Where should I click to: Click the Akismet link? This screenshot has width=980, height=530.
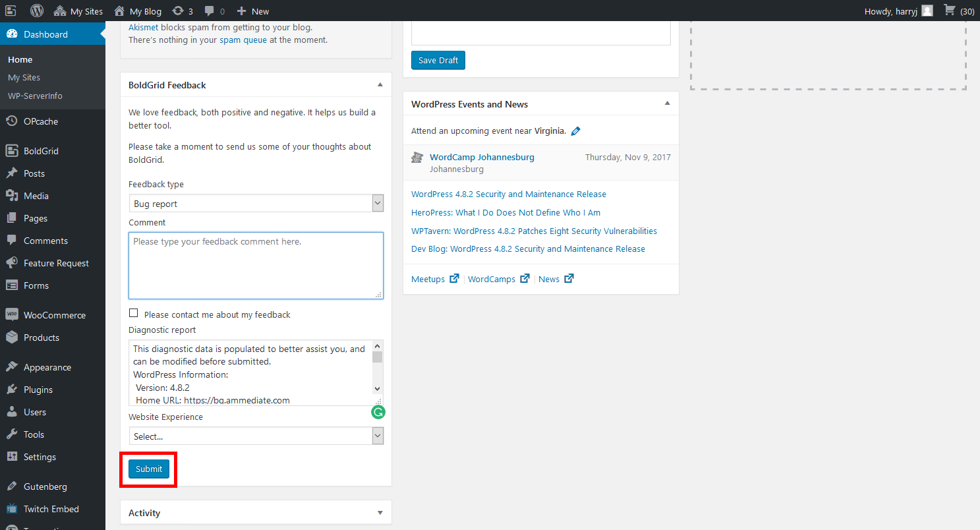pos(144,28)
